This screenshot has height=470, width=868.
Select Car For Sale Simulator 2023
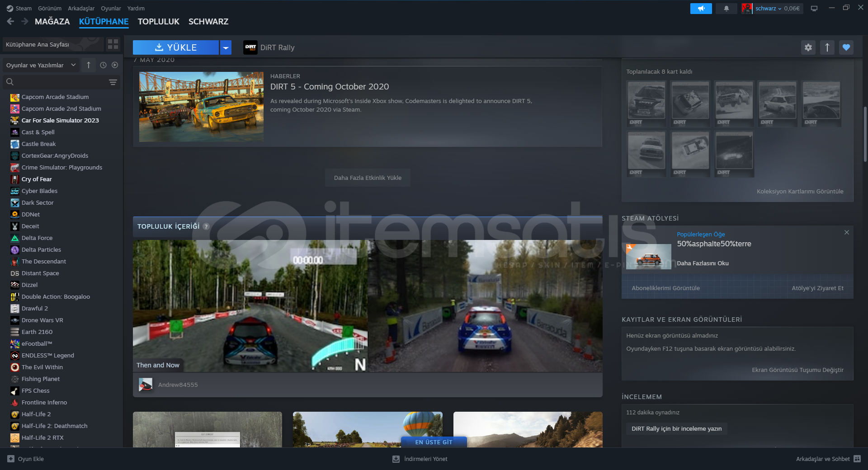coord(60,121)
